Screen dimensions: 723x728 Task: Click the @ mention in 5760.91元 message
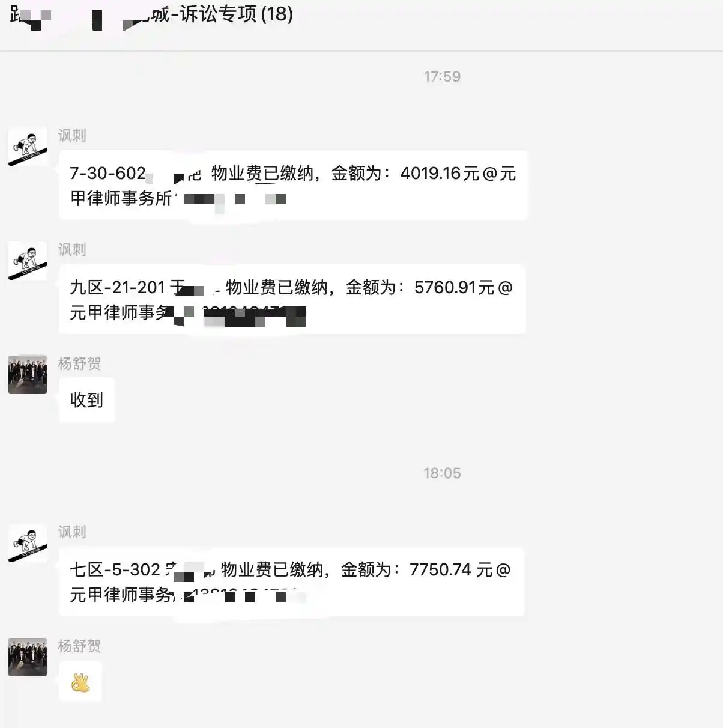pos(506,288)
